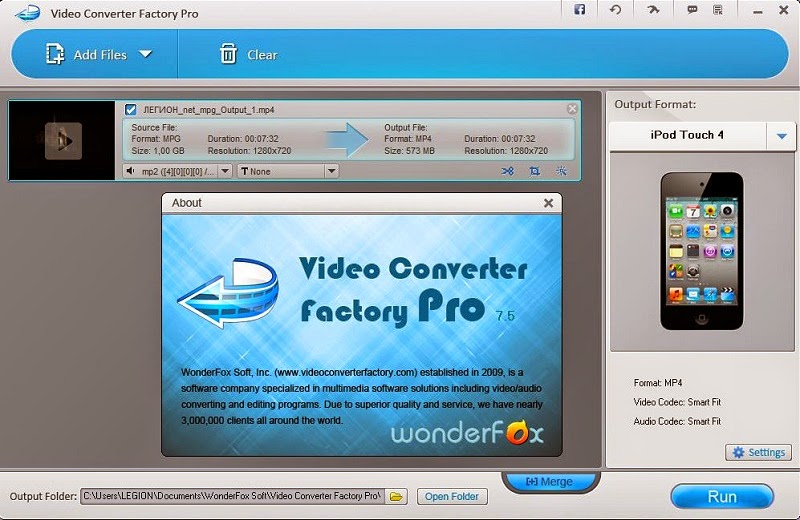Select the iPod Touch 4 output format

(687, 135)
